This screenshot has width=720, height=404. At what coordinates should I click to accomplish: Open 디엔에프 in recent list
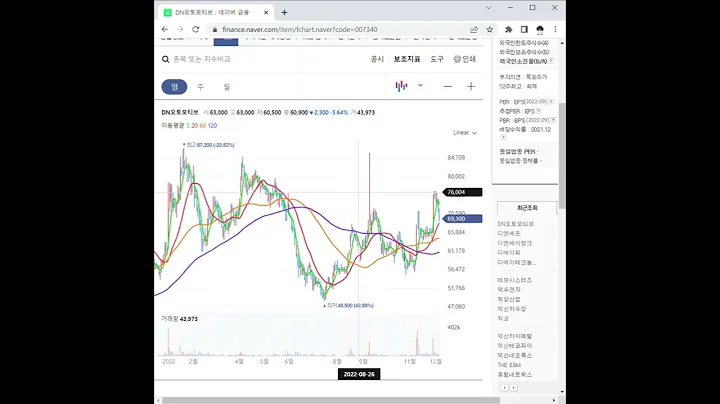[x=509, y=234]
